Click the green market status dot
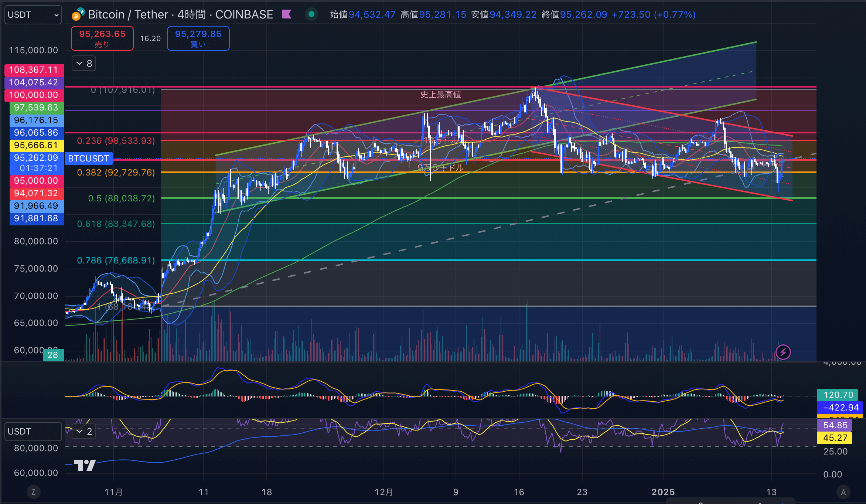866x504 pixels. click(x=311, y=14)
